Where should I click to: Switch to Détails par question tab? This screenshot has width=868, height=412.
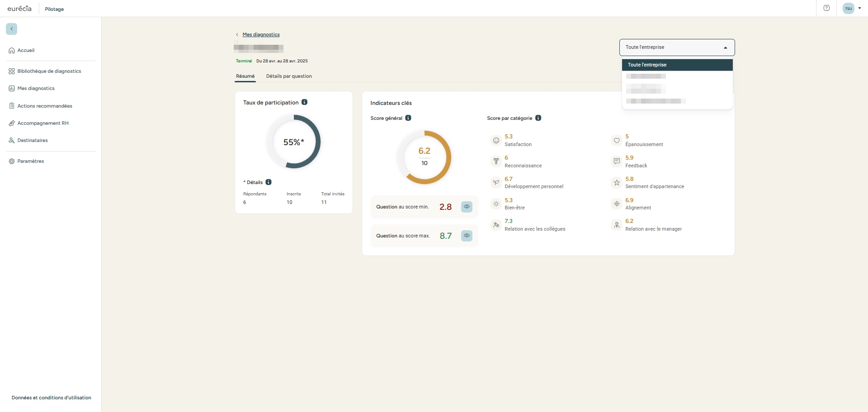pos(289,76)
